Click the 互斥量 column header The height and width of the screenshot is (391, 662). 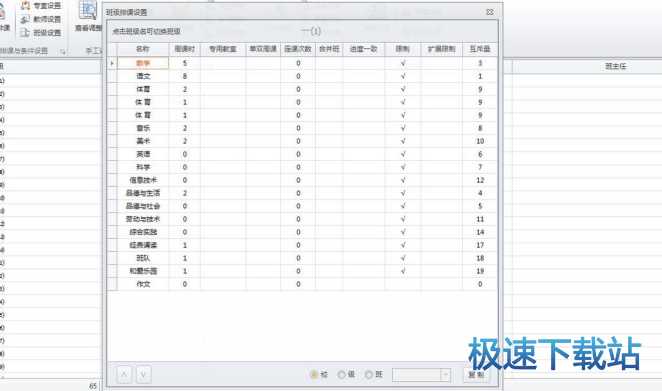(x=480, y=49)
